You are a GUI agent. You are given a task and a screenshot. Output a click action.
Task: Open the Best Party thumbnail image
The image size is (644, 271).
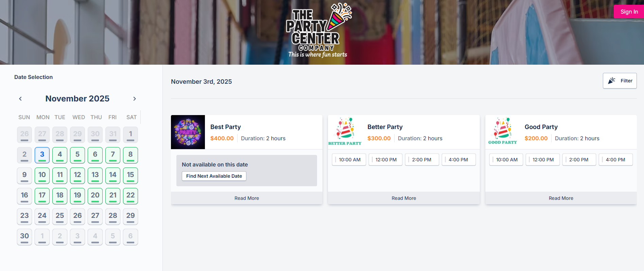point(188,132)
